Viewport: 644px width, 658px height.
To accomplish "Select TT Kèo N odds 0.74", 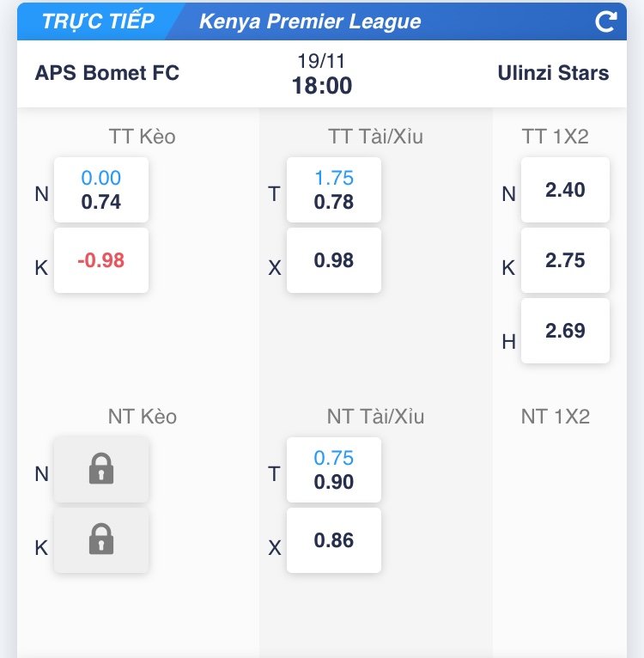I will 101,190.
